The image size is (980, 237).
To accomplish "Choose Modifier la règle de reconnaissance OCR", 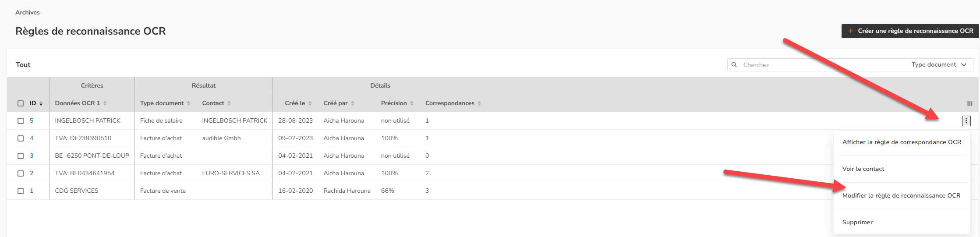I will tap(901, 195).
